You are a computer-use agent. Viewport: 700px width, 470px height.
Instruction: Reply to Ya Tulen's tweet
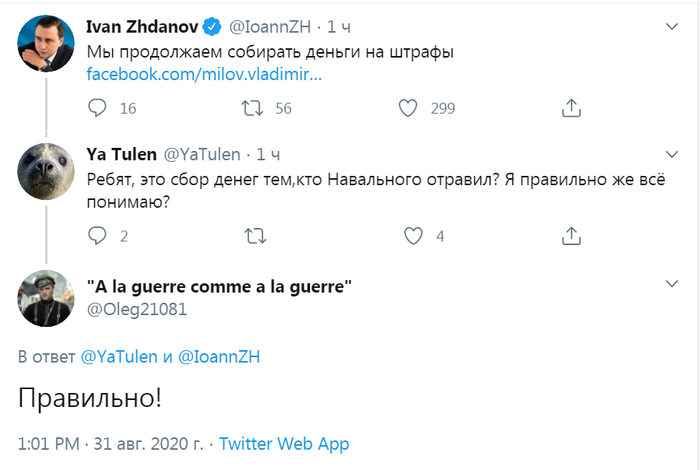point(97,236)
